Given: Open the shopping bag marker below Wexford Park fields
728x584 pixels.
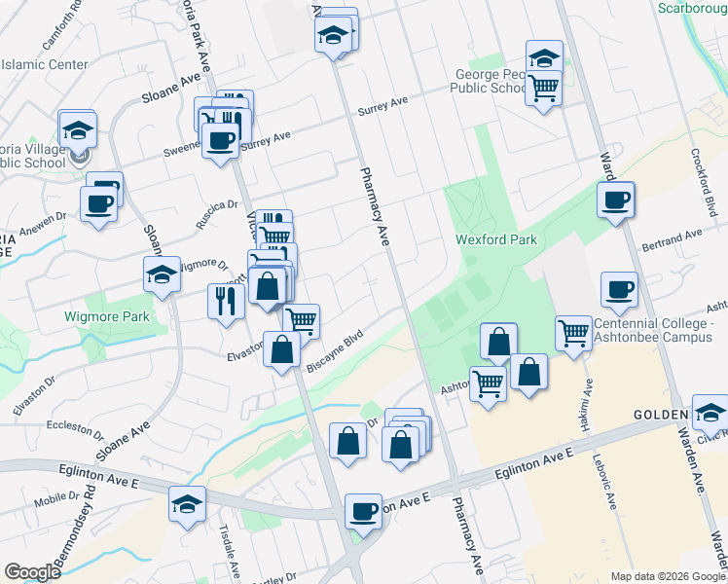Looking at the screenshot, I should pyautogui.click(x=498, y=343).
